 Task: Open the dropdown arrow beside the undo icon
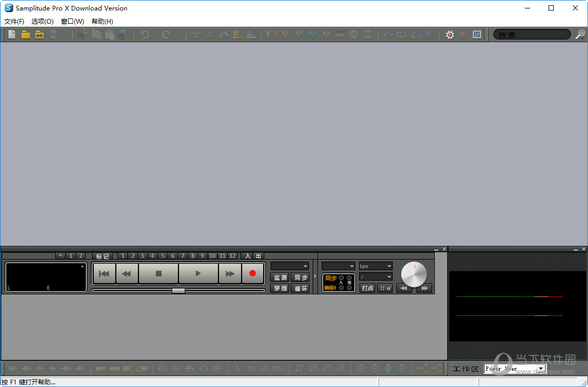pos(156,36)
